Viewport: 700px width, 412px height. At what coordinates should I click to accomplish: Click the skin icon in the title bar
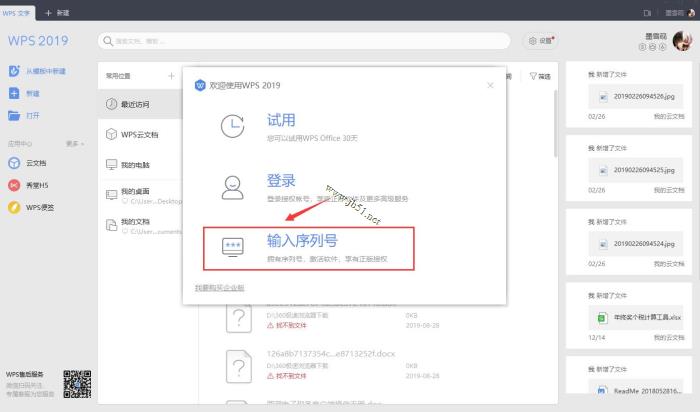point(647,13)
